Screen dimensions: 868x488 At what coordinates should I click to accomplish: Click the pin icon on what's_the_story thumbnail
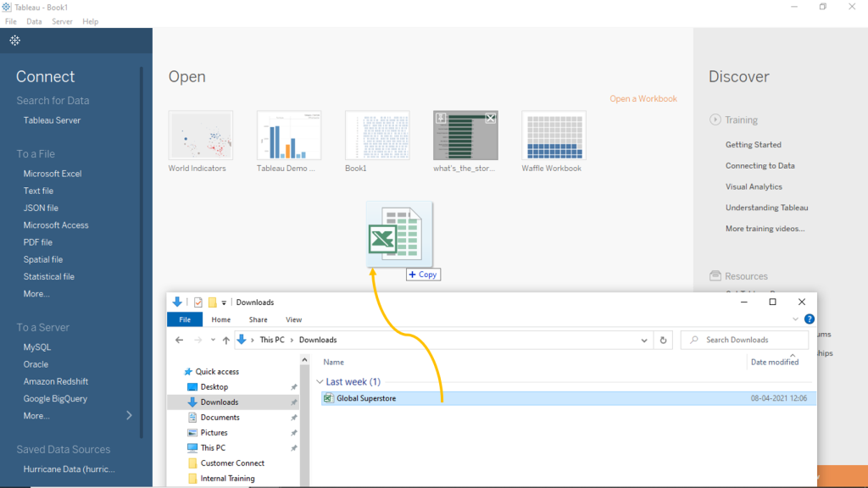pos(441,118)
